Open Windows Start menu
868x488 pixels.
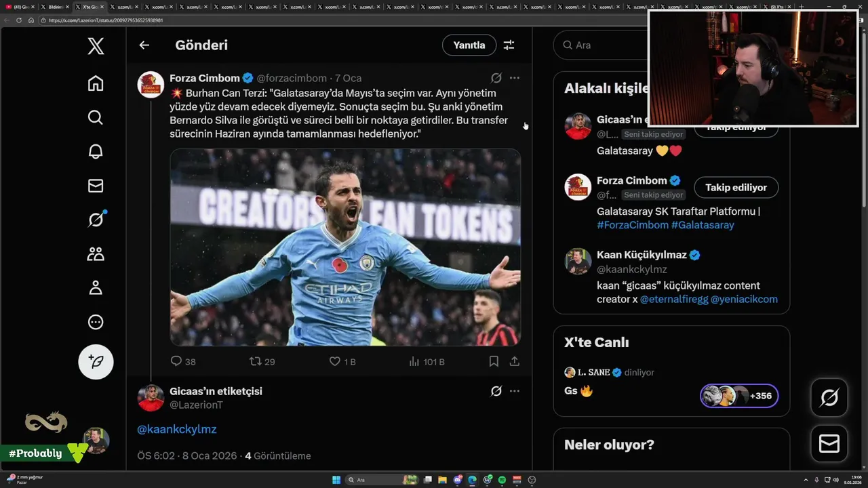[x=336, y=480]
